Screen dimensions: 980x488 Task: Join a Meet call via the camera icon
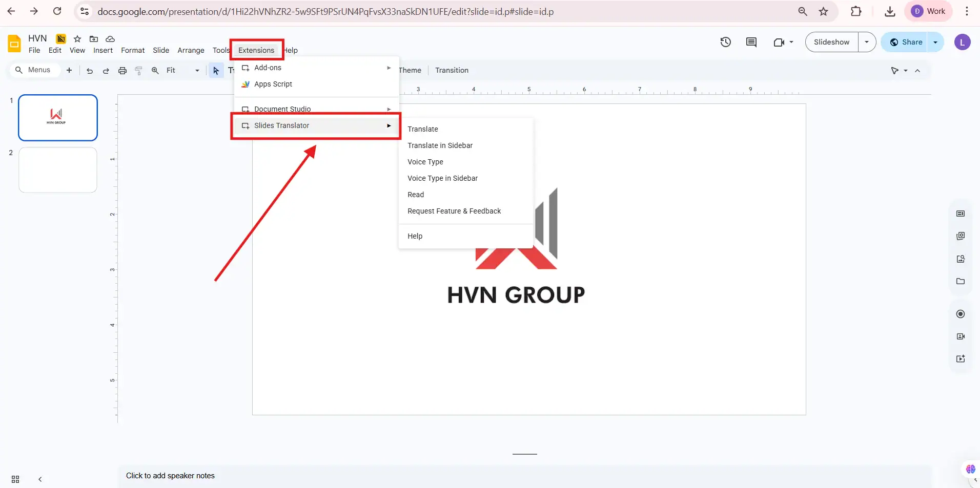(779, 43)
